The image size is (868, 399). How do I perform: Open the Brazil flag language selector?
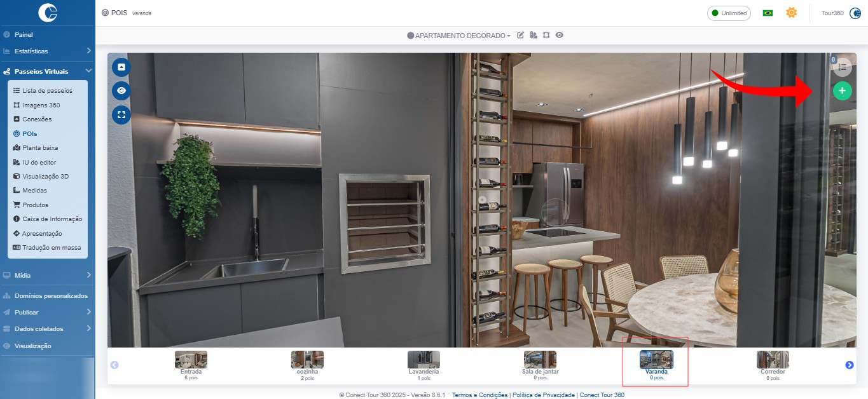click(x=768, y=13)
